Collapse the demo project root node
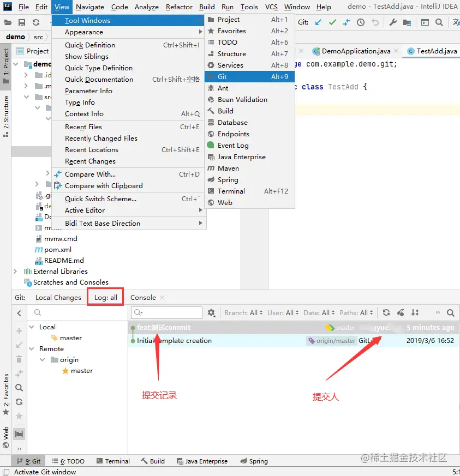 (x=16, y=64)
